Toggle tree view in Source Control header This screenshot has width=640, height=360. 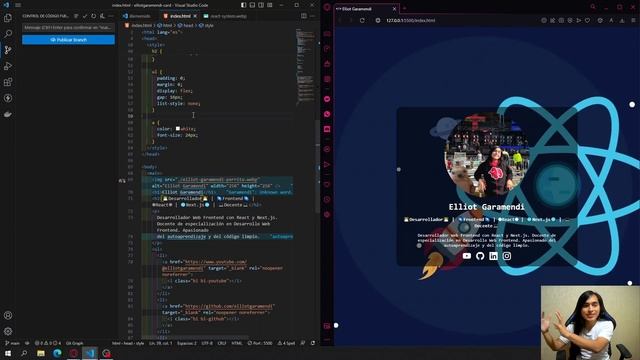76,16
